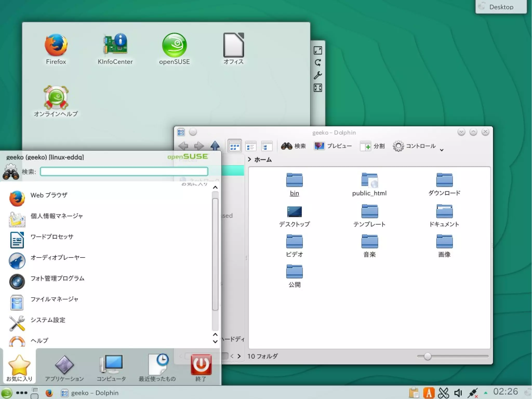Switch to アプリケーション tab
Viewport: 532px width, 399px height.
click(x=64, y=368)
